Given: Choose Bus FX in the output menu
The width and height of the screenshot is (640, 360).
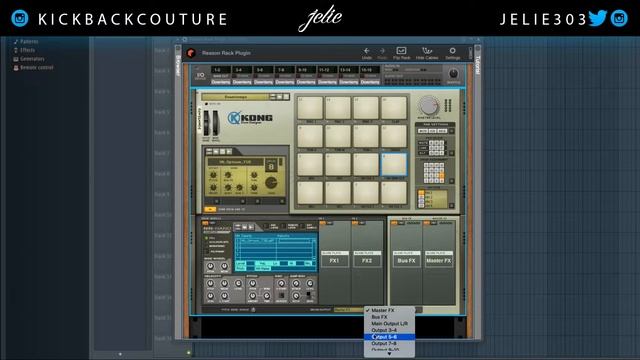Looking at the screenshot, I should pos(389,317).
